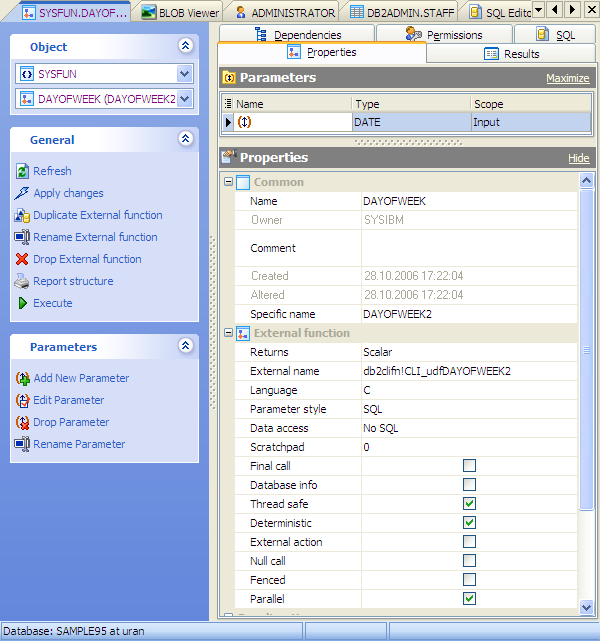Click the Drop Parameter icon
Viewport: 600px width, 641px height.
click(x=22, y=422)
